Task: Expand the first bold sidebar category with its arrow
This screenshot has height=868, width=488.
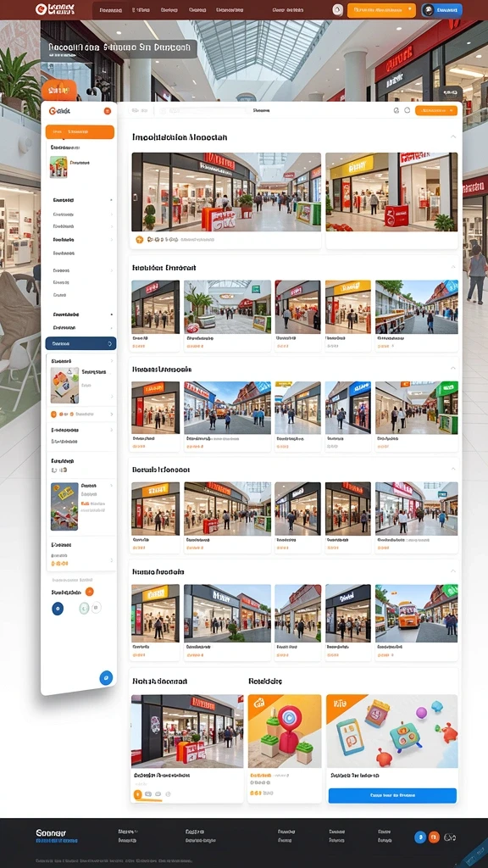Action: click(x=111, y=200)
